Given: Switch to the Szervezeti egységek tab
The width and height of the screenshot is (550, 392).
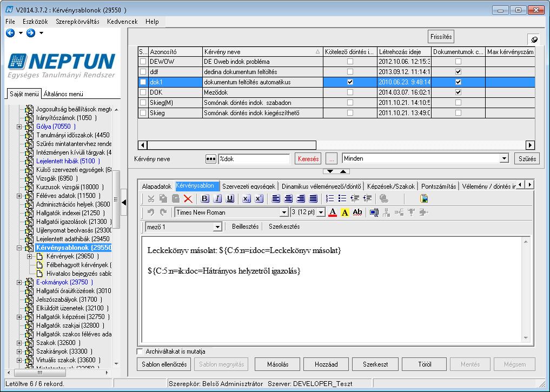Looking at the screenshot, I should (249, 186).
